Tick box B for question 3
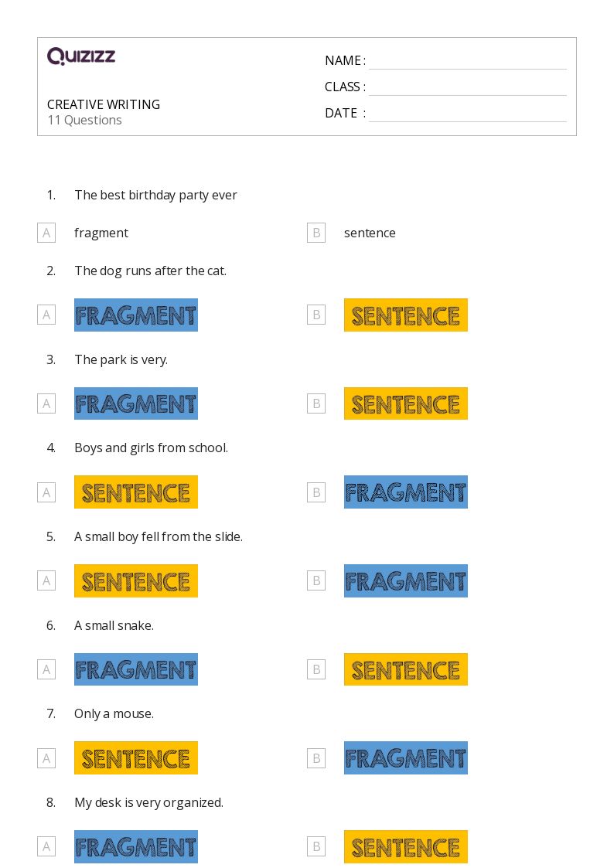Image resolution: width=614 pixels, height=868 pixels. pyautogui.click(x=316, y=403)
